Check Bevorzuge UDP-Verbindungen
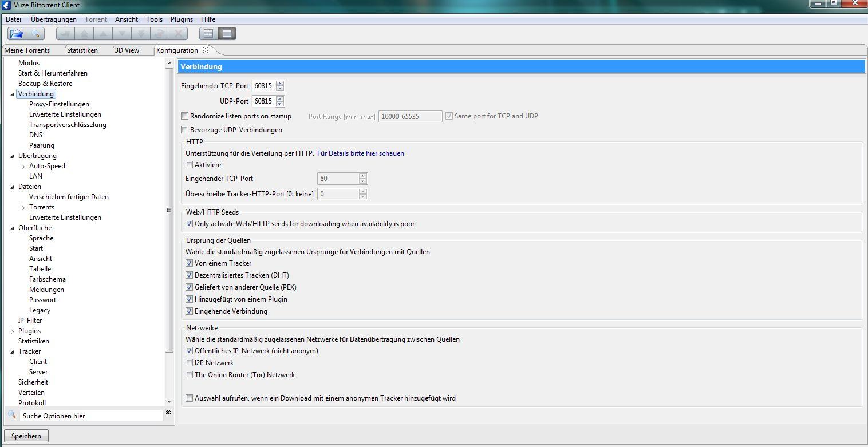Image resolution: width=868 pixels, height=447 pixels. [x=184, y=130]
